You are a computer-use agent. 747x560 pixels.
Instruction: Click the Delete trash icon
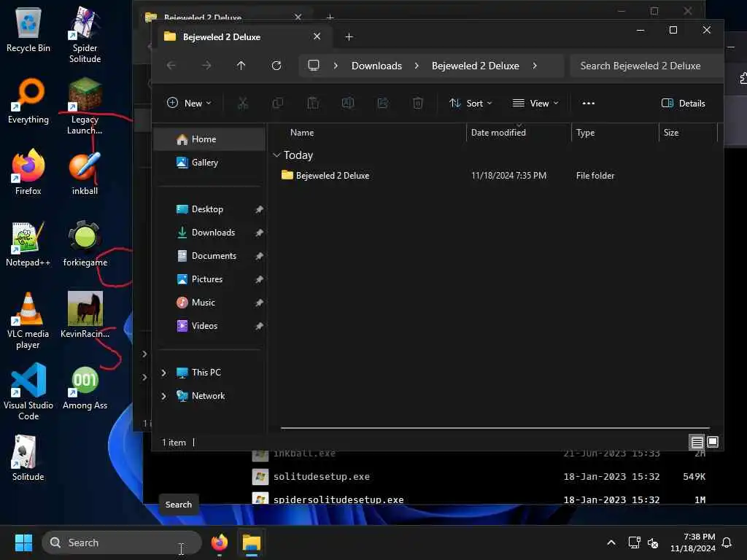(x=418, y=103)
